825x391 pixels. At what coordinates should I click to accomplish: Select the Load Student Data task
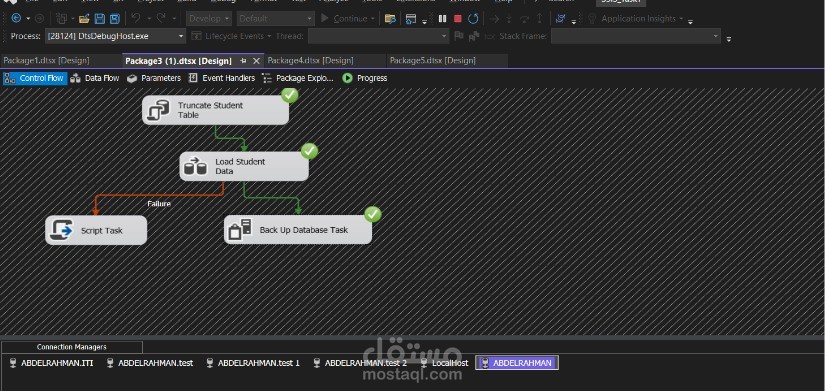click(244, 166)
